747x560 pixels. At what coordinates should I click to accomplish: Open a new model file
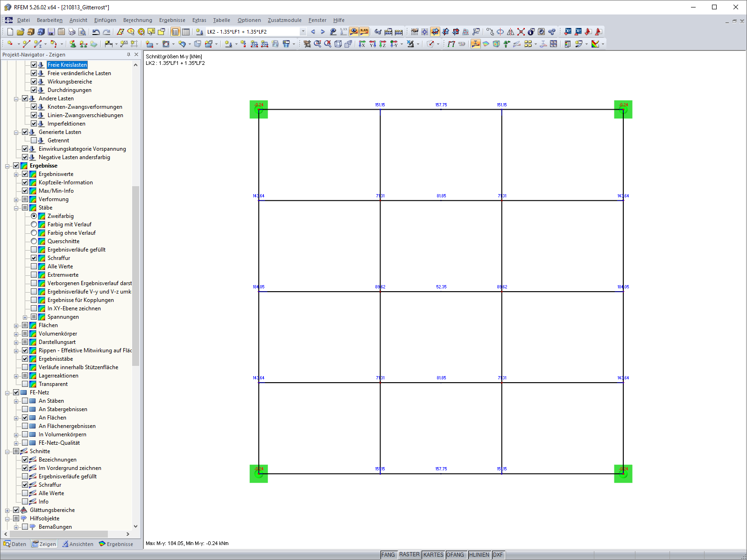point(10,31)
